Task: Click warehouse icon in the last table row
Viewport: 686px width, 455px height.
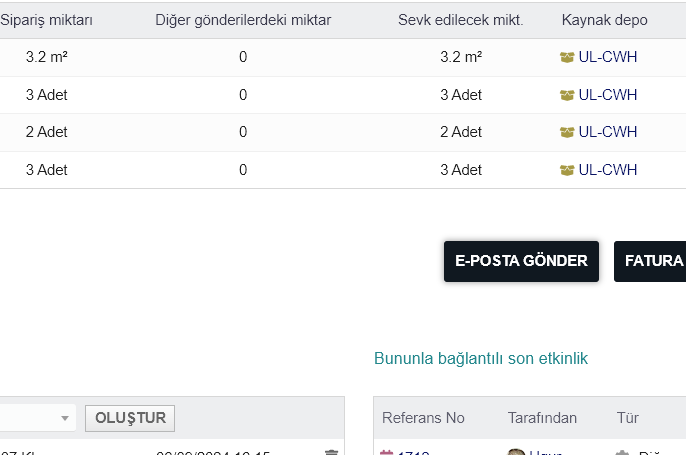Action: tap(567, 170)
